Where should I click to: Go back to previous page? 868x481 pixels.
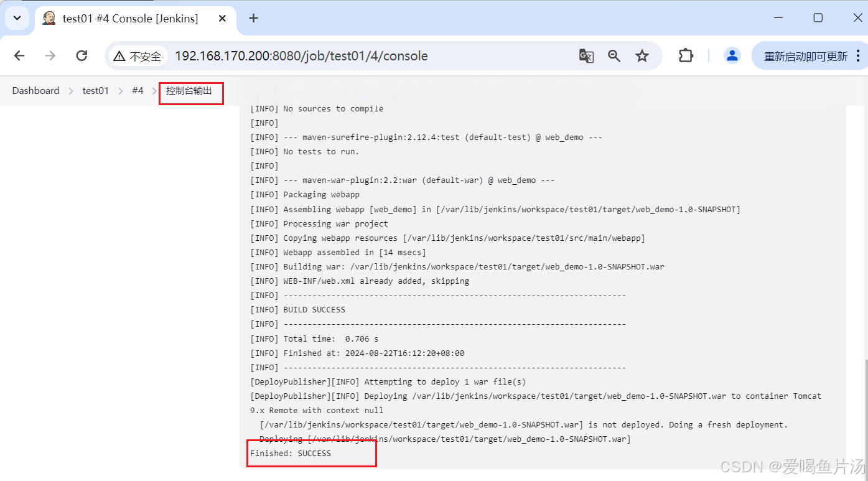tap(19, 56)
